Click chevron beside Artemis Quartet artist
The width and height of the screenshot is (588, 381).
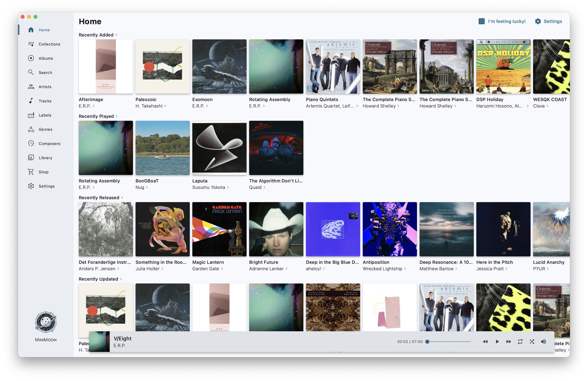(x=357, y=106)
